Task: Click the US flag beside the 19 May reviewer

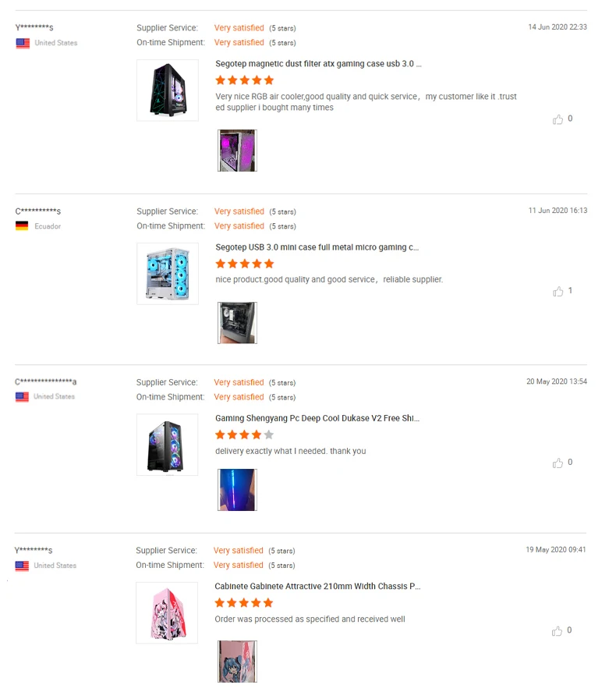Action: pos(22,566)
